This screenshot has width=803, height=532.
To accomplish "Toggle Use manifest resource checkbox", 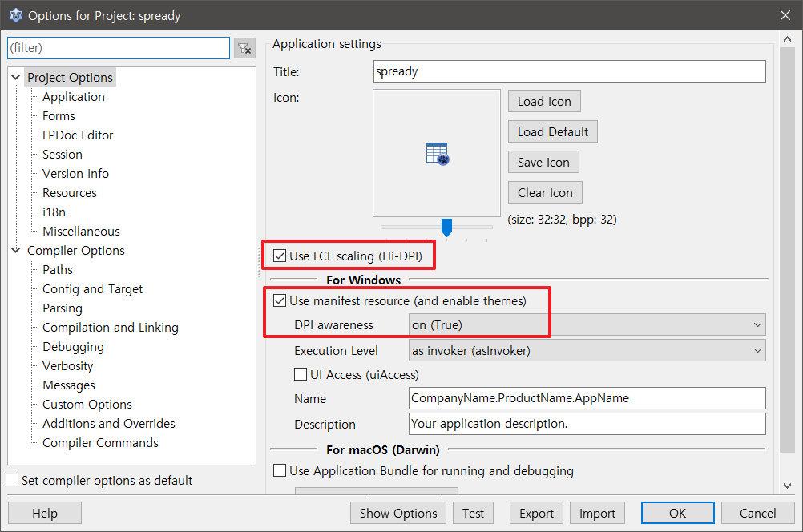I will pos(280,300).
